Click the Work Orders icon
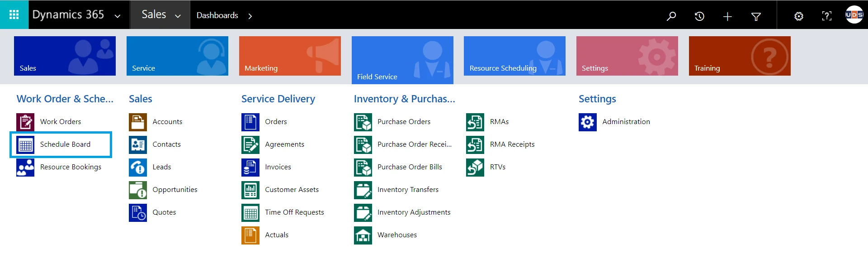This screenshot has height=259, width=868. [x=25, y=122]
